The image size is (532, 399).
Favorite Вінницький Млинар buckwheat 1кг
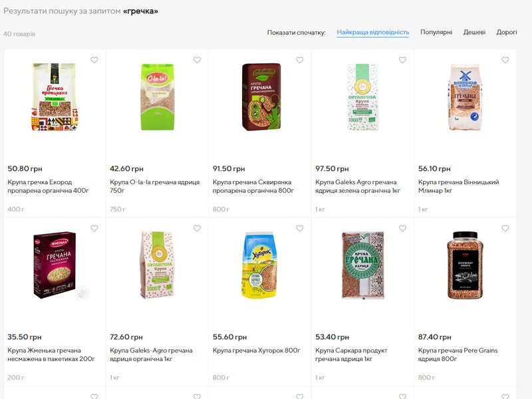point(505,61)
